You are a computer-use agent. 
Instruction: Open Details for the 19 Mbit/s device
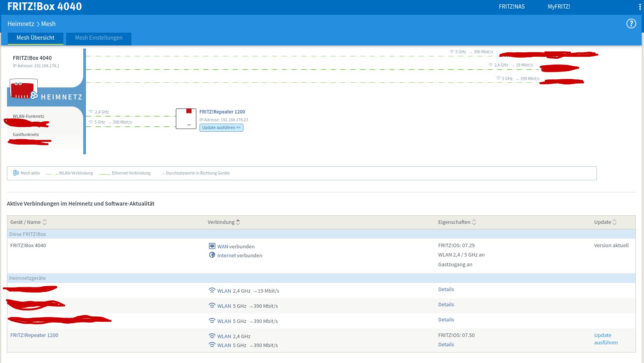point(446,290)
